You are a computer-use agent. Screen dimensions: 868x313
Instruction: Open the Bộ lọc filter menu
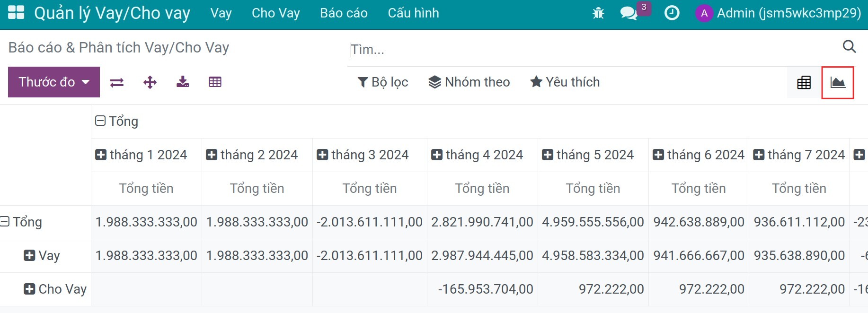pos(382,82)
